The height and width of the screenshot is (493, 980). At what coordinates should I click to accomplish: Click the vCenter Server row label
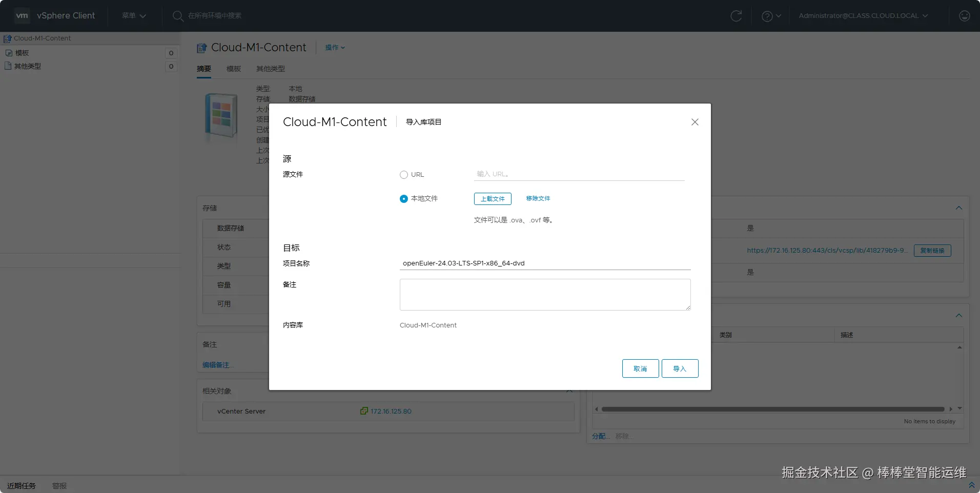click(x=241, y=411)
